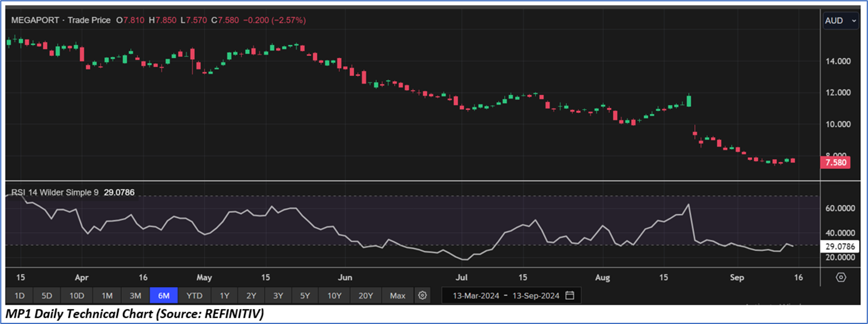Open chart settings hexagon icon at bottom right
This screenshot has width=868, height=324.
click(x=841, y=277)
